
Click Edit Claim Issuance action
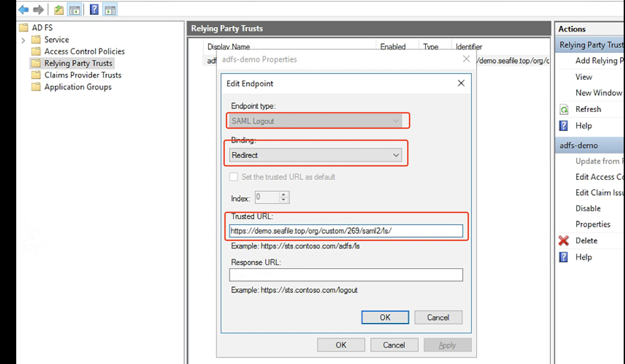pyautogui.click(x=599, y=193)
